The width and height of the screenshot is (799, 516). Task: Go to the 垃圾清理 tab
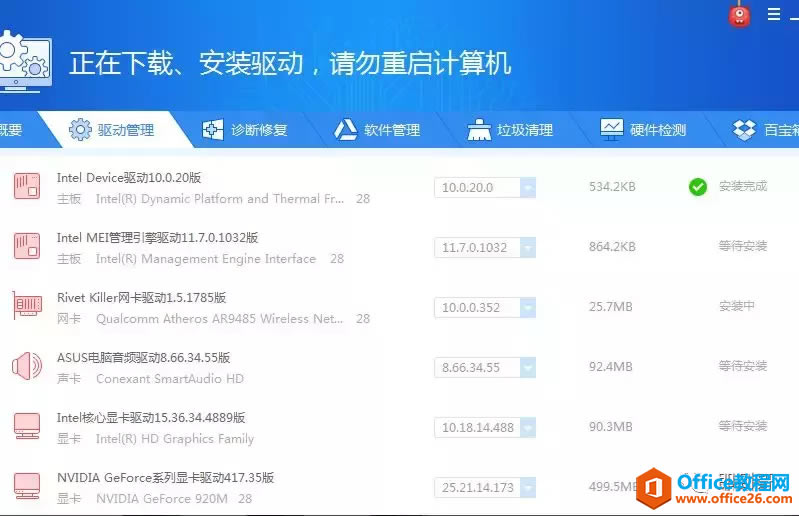click(510, 130)
